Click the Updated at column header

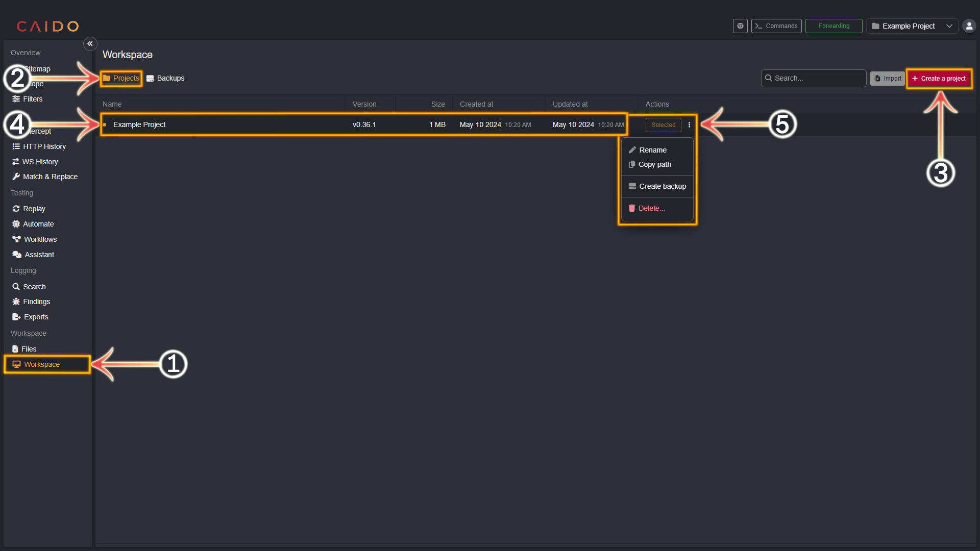coord(570,104)
